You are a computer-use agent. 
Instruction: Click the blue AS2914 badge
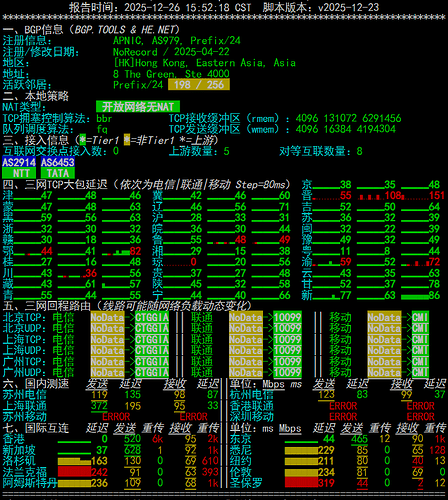pos(19,162)
